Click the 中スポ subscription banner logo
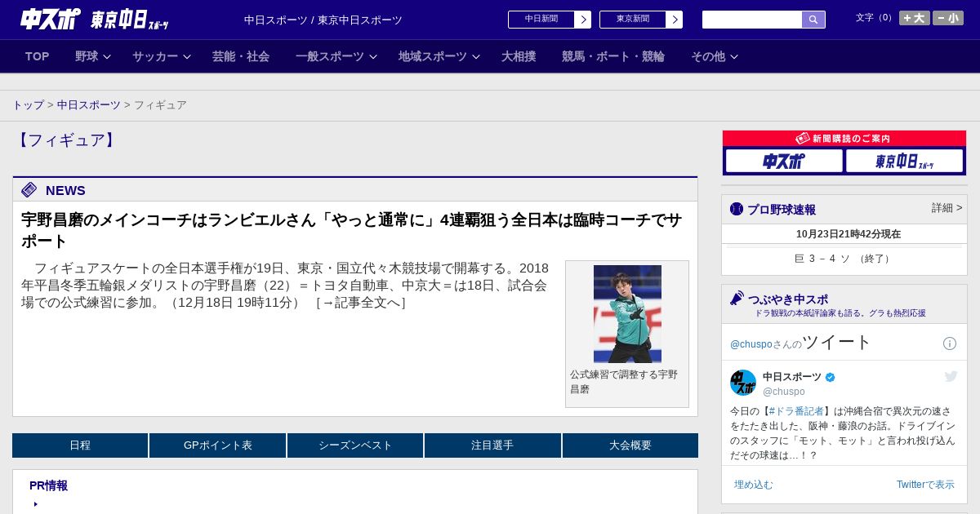980x514 pixels. 784,161
